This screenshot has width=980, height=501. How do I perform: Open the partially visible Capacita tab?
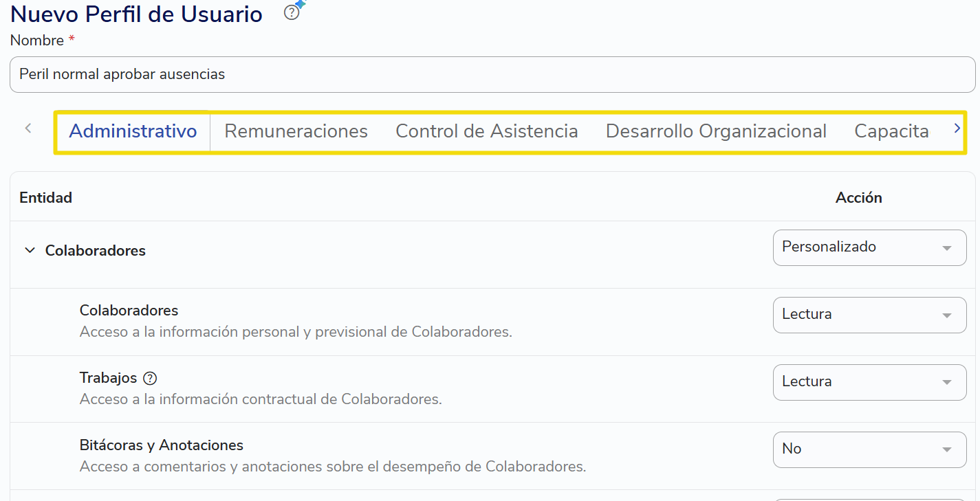pos(891,131)
